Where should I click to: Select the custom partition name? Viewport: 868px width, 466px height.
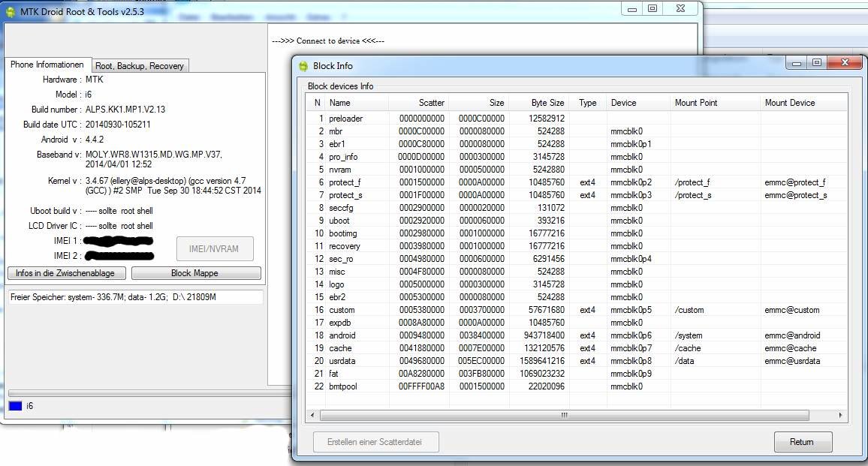pos(342,310)
